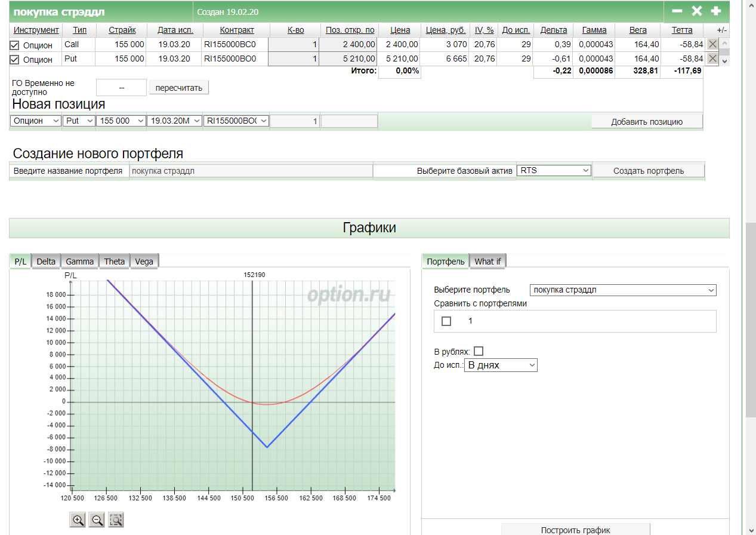Image resolution: width=756 pixels, height=535 pixels.
Task: Edit the Put row quantity field
Action: (x=293, y=59)
